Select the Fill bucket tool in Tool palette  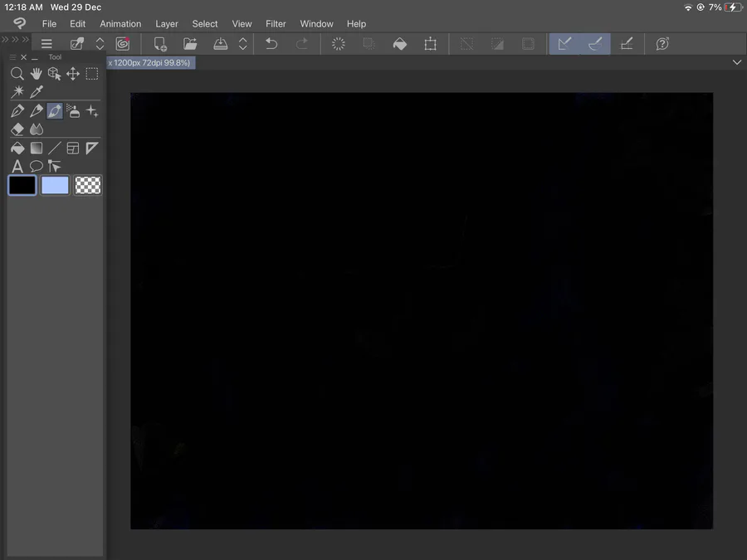pyautogui.click(x=17, y=149)
